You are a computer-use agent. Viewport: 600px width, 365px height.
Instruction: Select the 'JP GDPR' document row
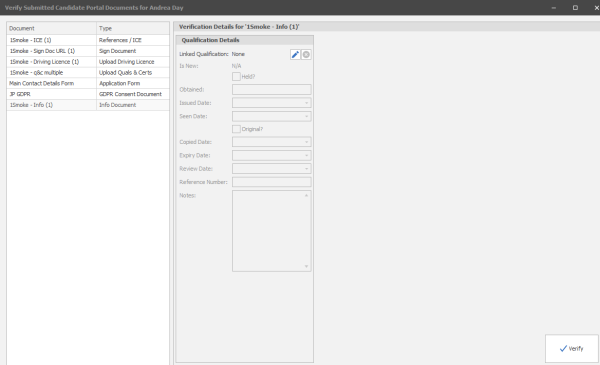[88, 94]
